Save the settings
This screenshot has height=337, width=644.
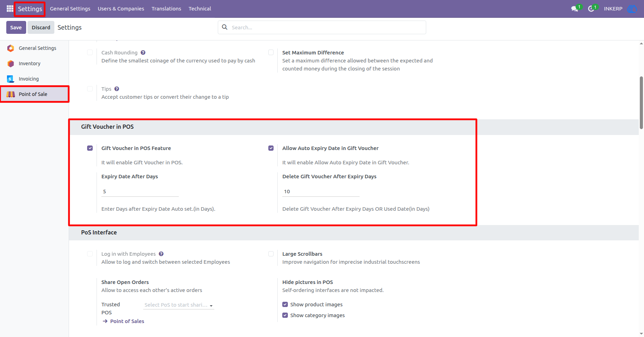pos(16,28)
